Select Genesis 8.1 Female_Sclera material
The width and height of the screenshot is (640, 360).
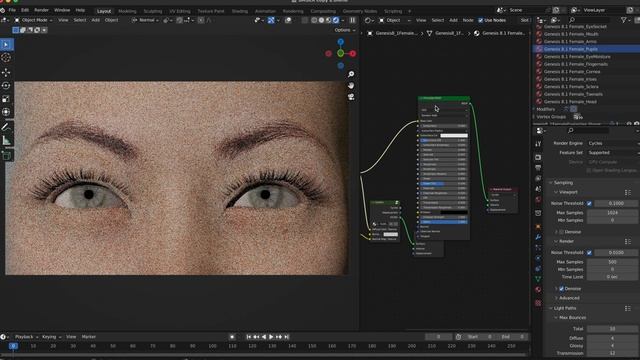coord(571,87)
